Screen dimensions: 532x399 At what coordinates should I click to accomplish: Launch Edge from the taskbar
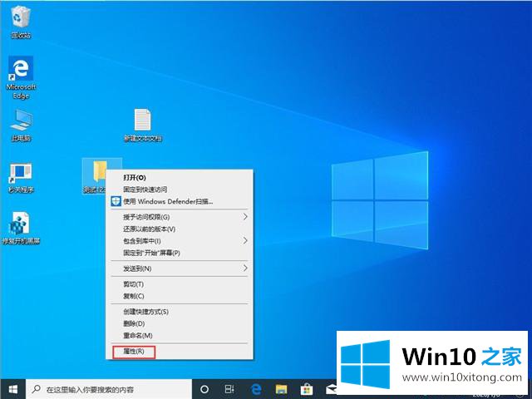256,389
